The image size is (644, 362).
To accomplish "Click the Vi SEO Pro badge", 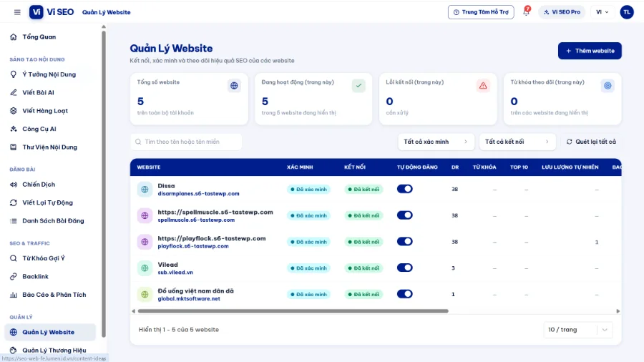I will (x=562, y=12).
